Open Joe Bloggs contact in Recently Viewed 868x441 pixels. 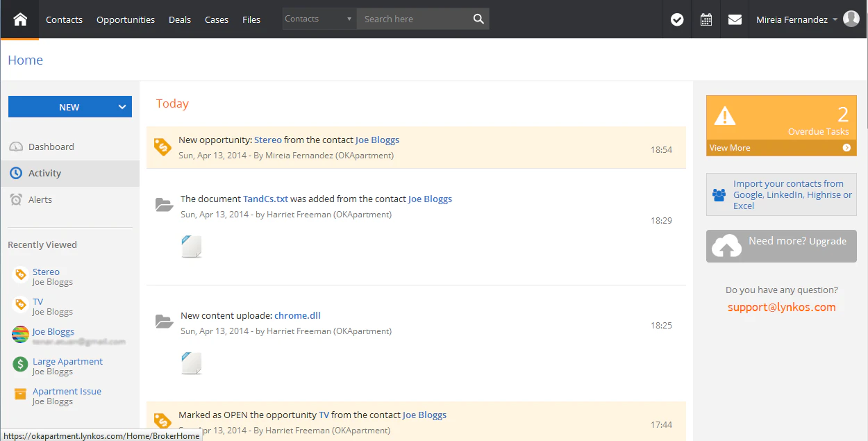click(53, 331)
